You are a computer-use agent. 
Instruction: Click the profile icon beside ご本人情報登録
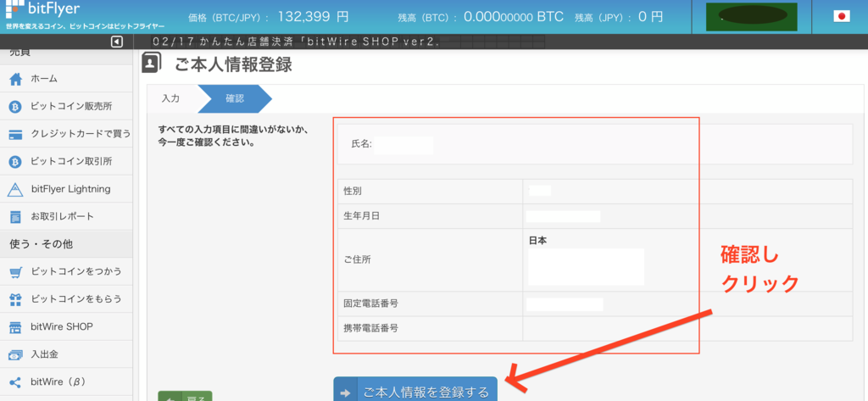(152, 63)
